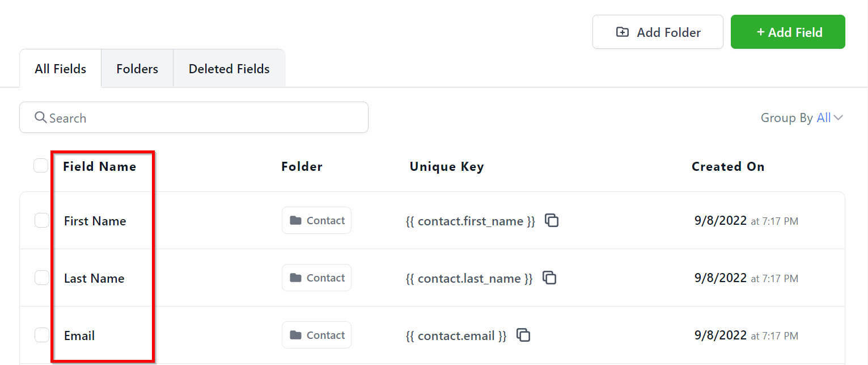Open Contact folder for First Name
Viewport: 868px width, 365px height.
click(x=316, y=220)
